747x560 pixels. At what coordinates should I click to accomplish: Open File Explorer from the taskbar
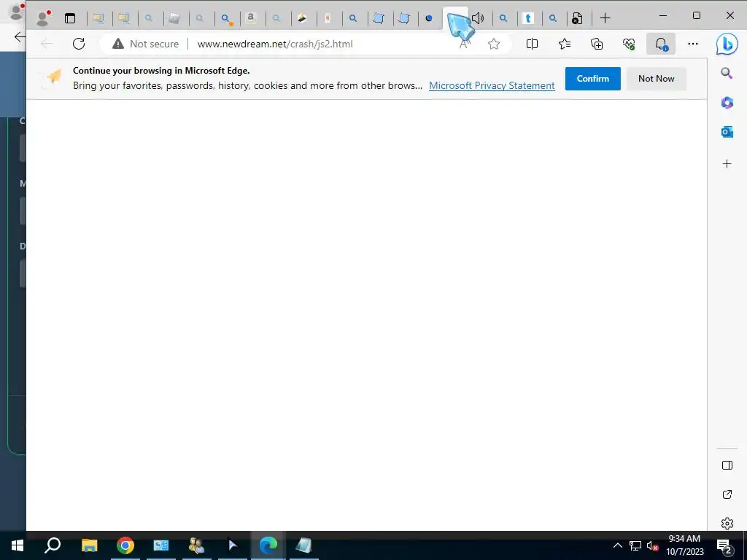(x=89, y=545)
